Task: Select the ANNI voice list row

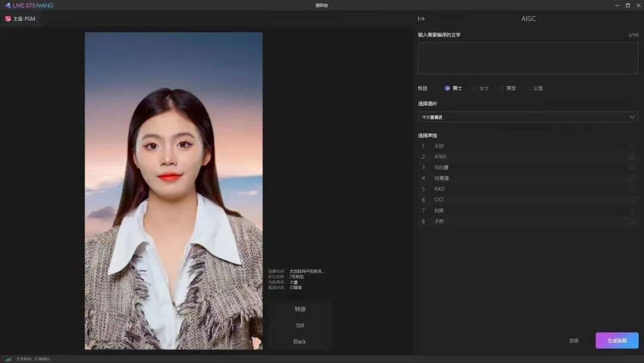Action: [x=439, y=156]
